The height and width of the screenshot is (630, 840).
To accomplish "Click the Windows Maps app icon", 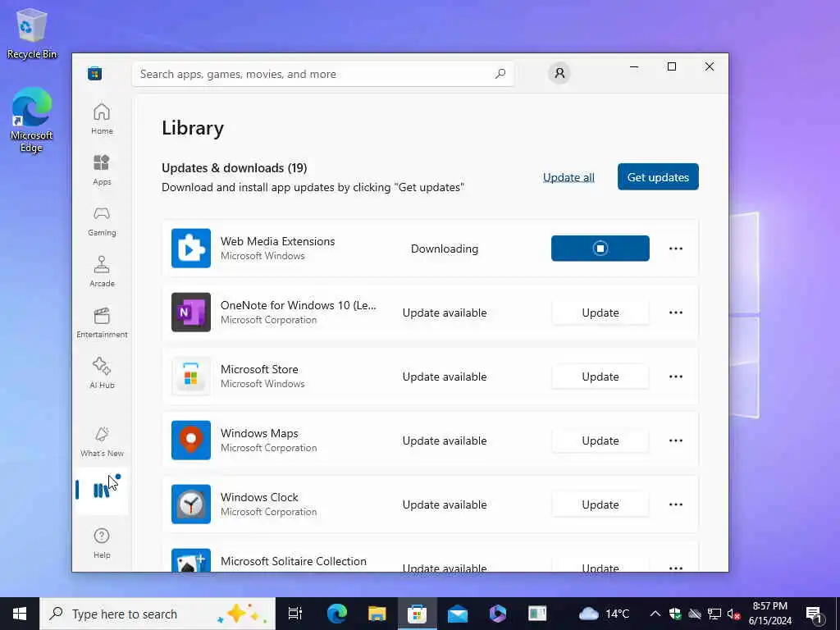I will (190, 441).
